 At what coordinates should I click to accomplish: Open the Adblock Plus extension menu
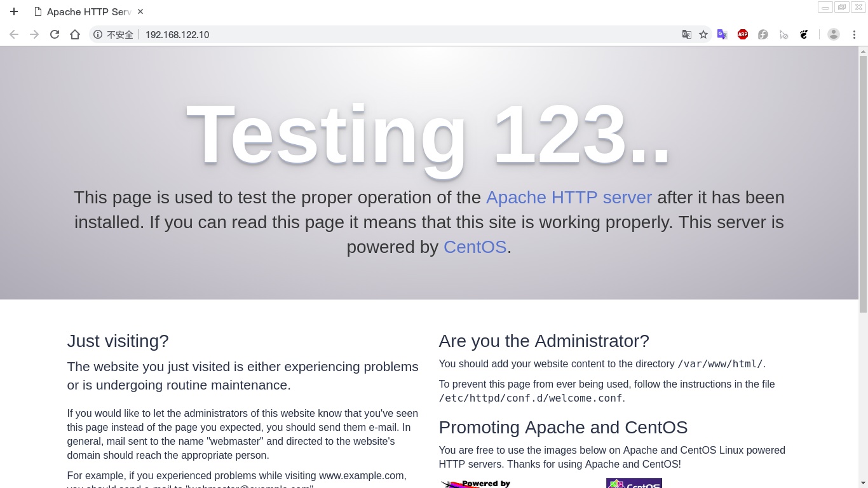coord(743,34)
